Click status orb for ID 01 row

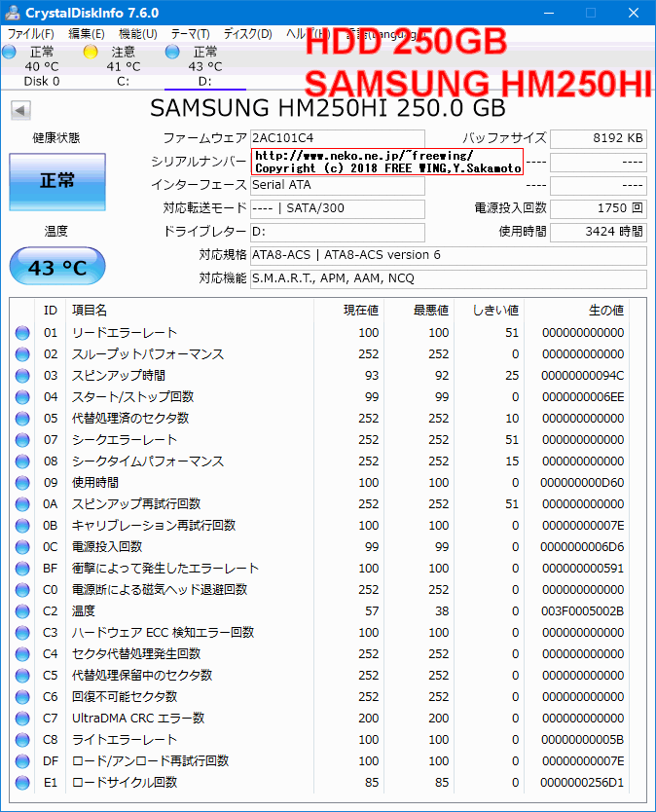pyautogui.click(x=22, y=333)
